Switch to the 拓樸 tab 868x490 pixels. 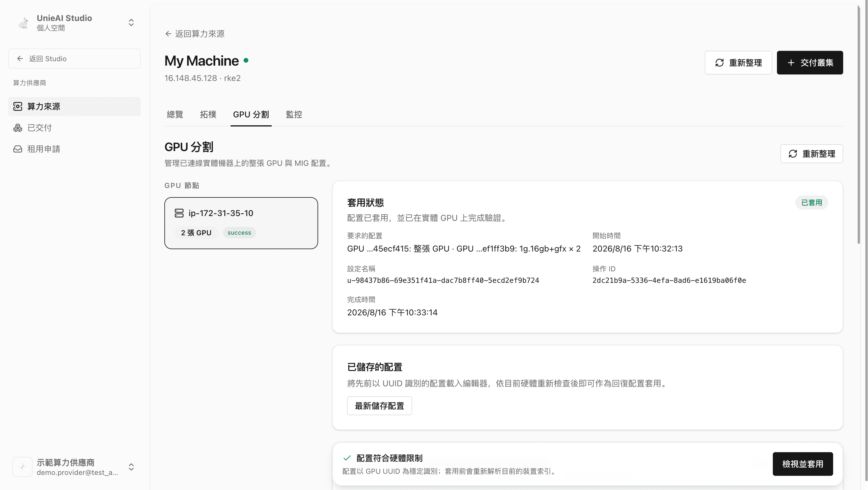208,114
